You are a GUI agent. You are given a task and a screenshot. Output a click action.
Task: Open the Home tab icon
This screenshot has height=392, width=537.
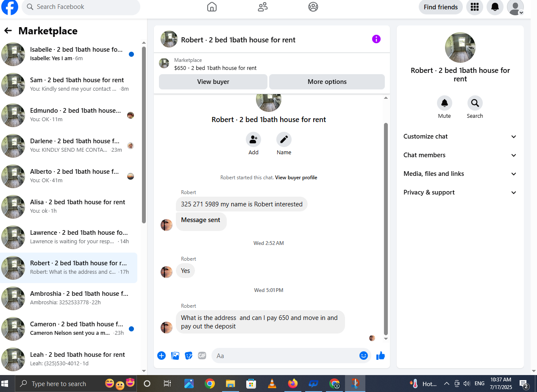coord(212,7)
